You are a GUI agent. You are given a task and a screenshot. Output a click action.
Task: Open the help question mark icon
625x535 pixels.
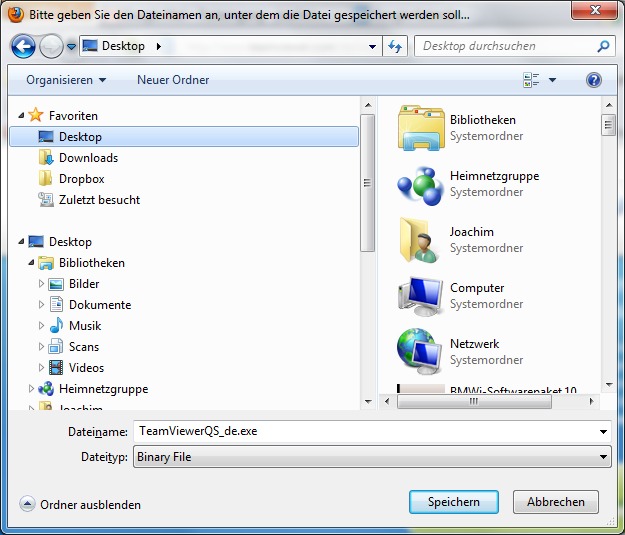(594, 80)
